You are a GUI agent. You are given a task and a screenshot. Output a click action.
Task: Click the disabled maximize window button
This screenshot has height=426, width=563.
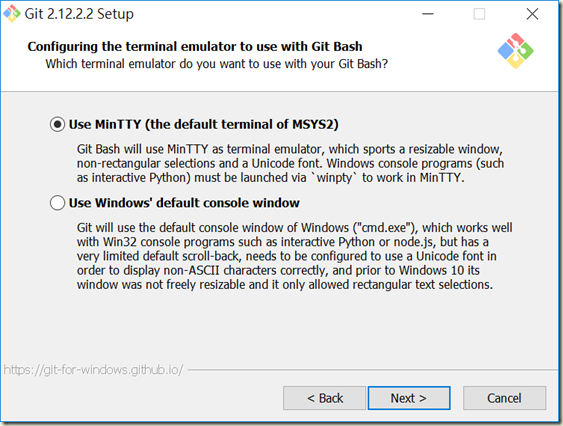pos(479,14)
